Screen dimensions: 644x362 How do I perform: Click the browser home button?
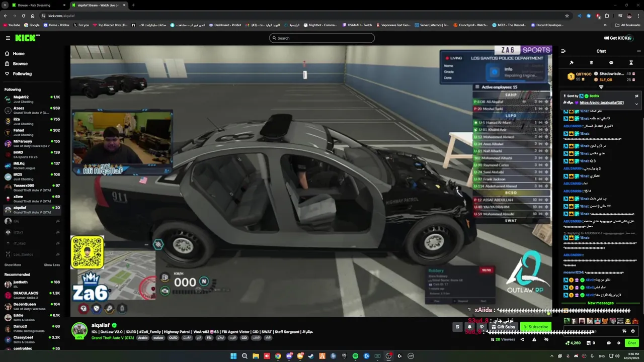pos(33,16)
